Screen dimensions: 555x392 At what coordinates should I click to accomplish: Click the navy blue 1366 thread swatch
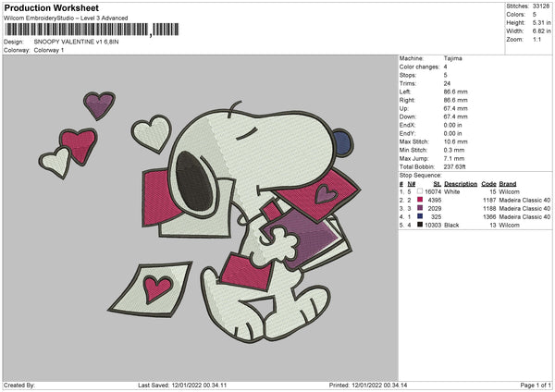[x=420, y=216]
